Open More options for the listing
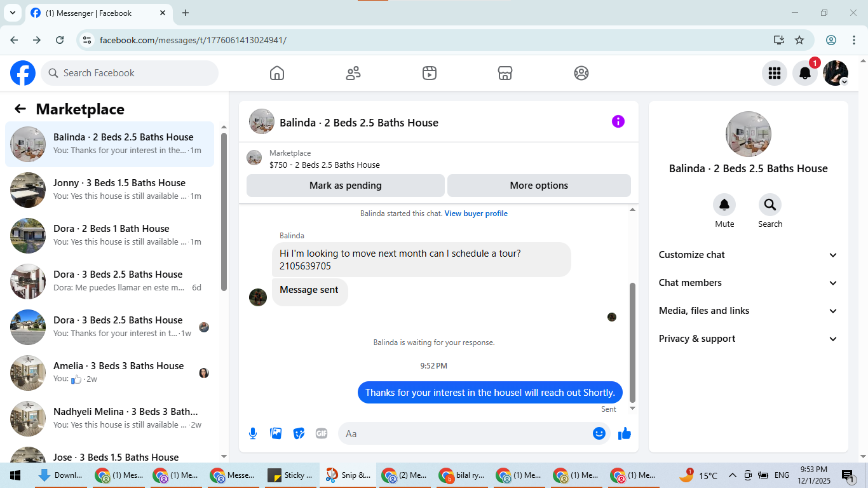The width and height of the screenshot is (868, 488). 539,186
